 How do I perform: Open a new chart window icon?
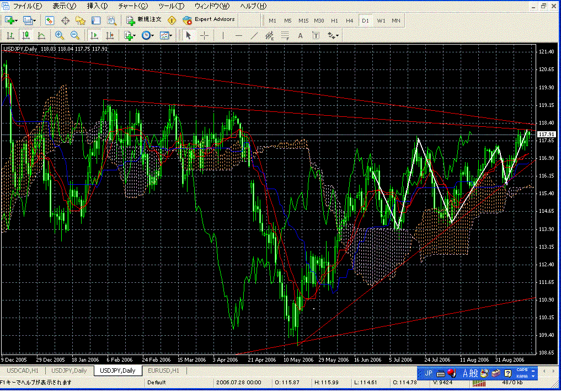[x=10, y=20]
